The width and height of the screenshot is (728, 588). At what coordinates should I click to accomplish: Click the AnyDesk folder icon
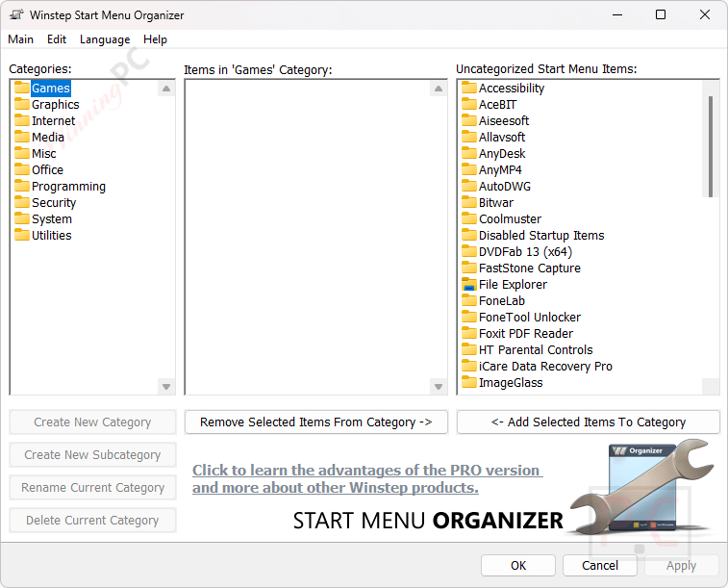click(469, 153)
